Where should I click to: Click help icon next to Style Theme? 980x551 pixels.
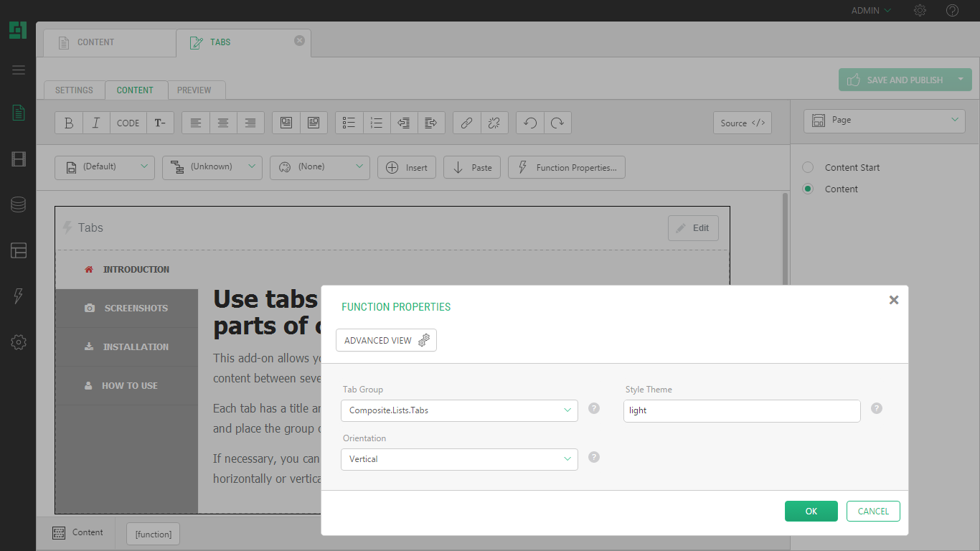(876, 408)
